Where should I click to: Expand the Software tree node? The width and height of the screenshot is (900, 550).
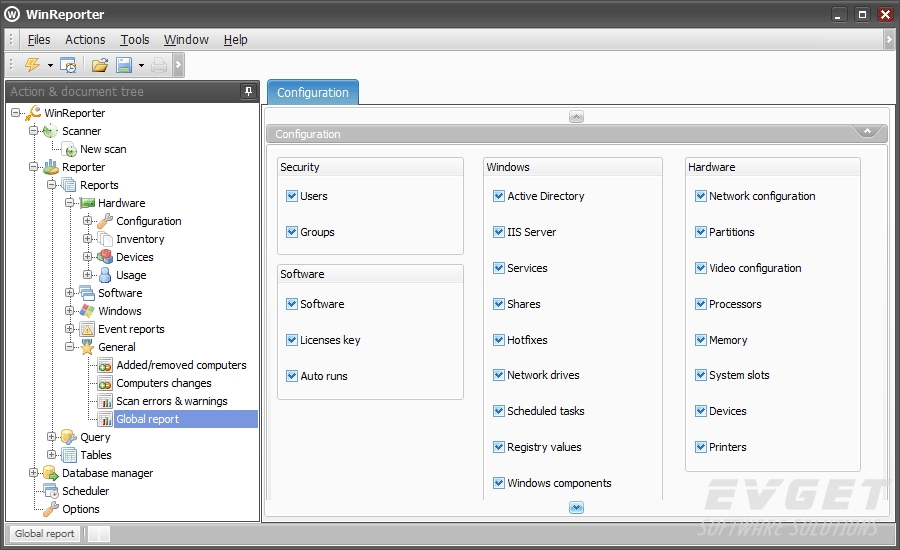pyautogui.click(x=69, y=293)
